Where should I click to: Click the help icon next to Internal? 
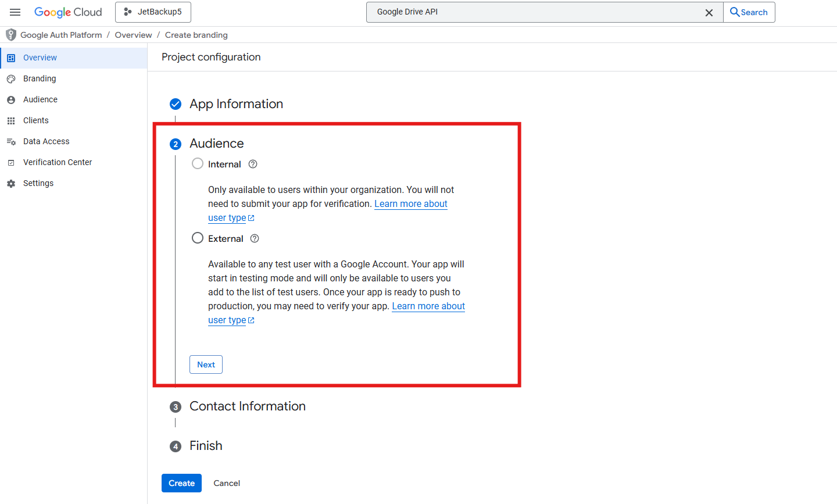(253, 164)
